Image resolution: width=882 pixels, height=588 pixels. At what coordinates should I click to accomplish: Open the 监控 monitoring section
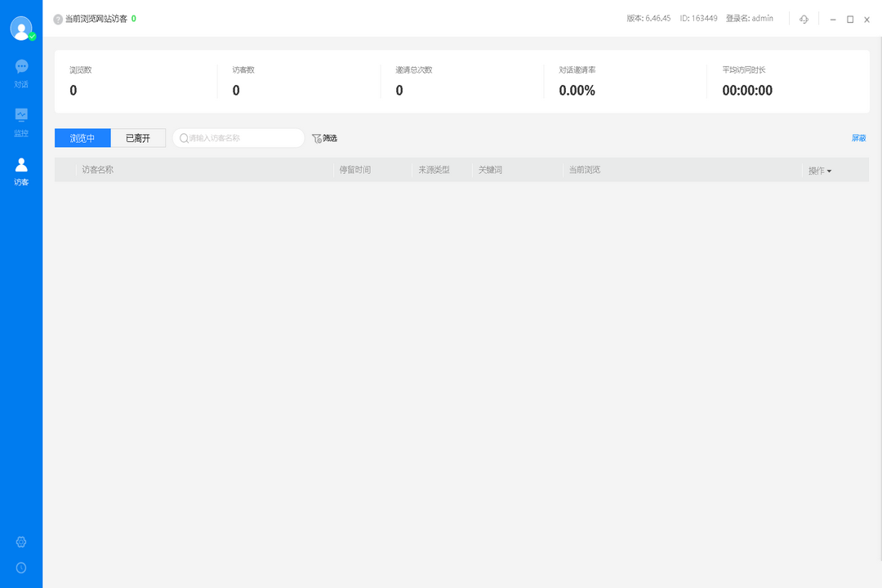(x=21, y=122)
